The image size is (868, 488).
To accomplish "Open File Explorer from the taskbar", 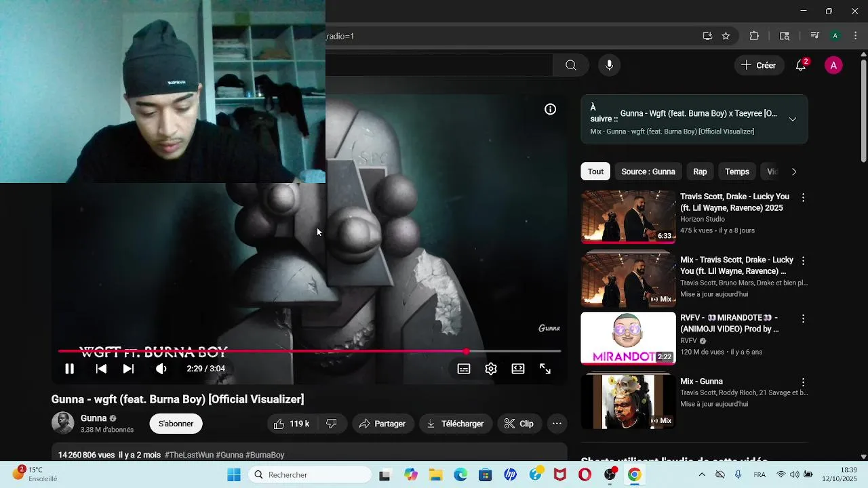I will click(x=435, y=474).
